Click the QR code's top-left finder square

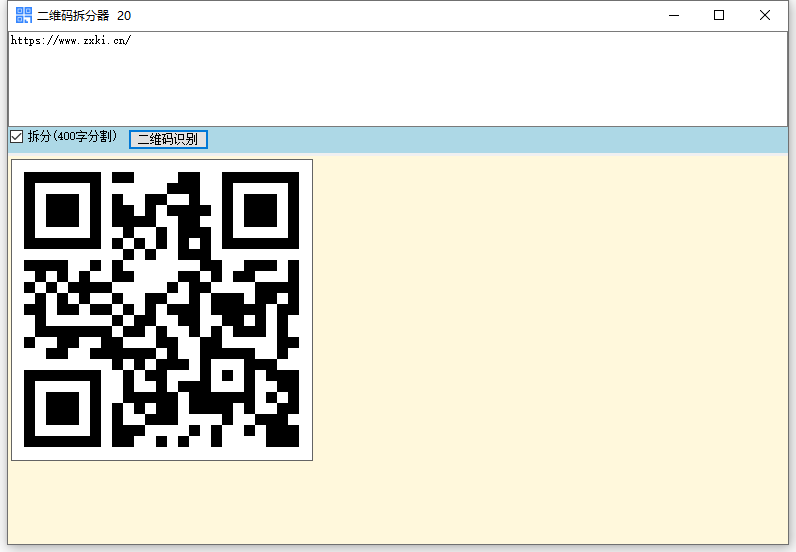tap(62, 210)
